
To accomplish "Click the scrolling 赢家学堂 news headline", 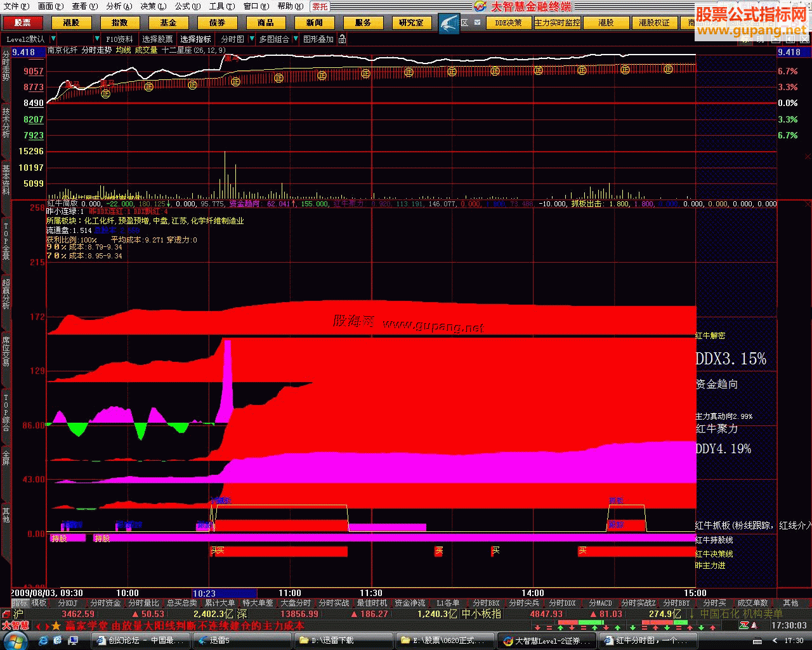I will 185,626.
